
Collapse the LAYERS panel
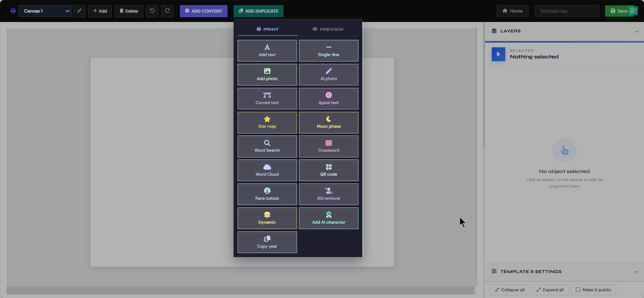click(x=637, y=31)
